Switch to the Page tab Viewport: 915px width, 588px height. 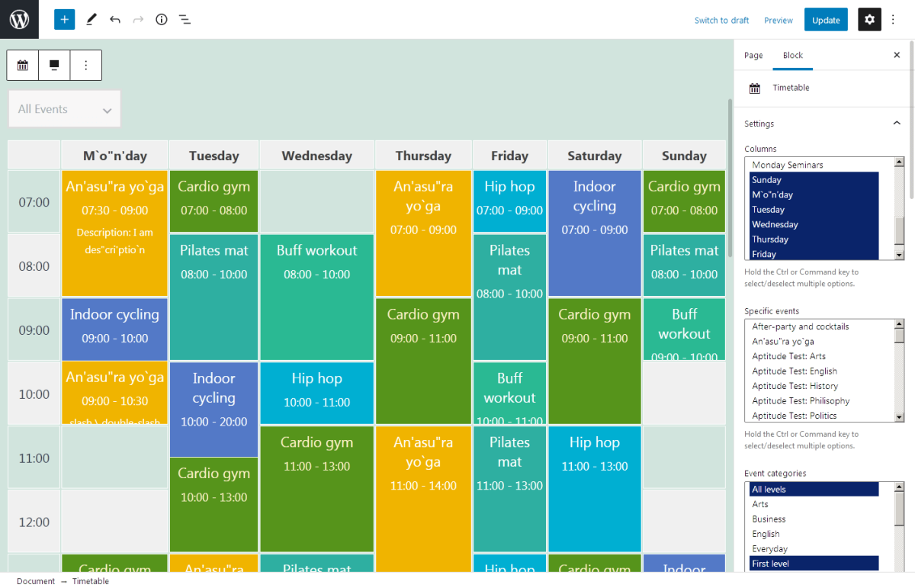click(x=753, y=55)
